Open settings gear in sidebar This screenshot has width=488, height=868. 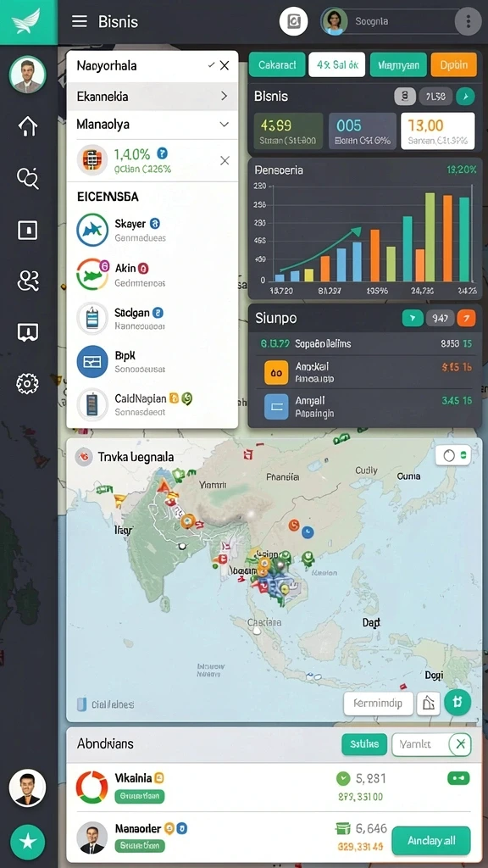(x=28, y=383)
